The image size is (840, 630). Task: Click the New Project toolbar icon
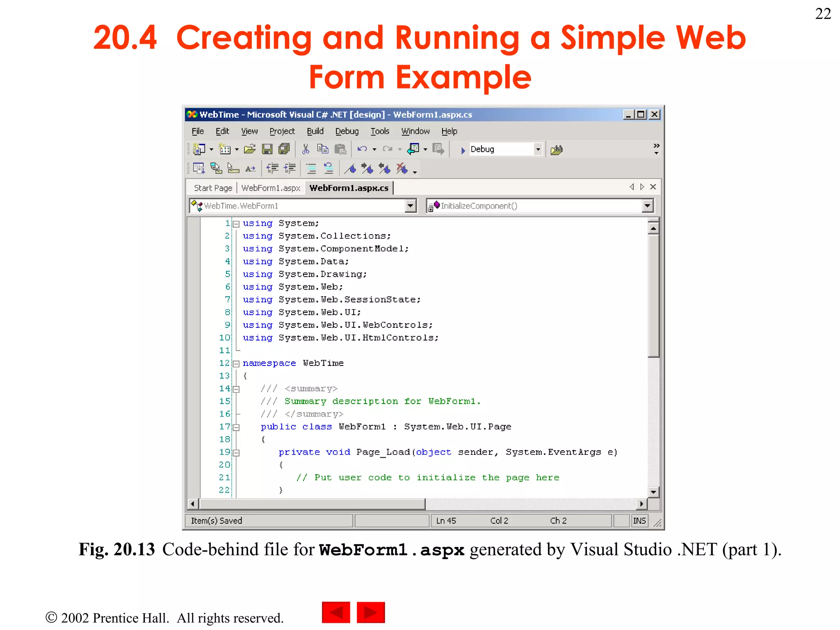pos(199,149)
